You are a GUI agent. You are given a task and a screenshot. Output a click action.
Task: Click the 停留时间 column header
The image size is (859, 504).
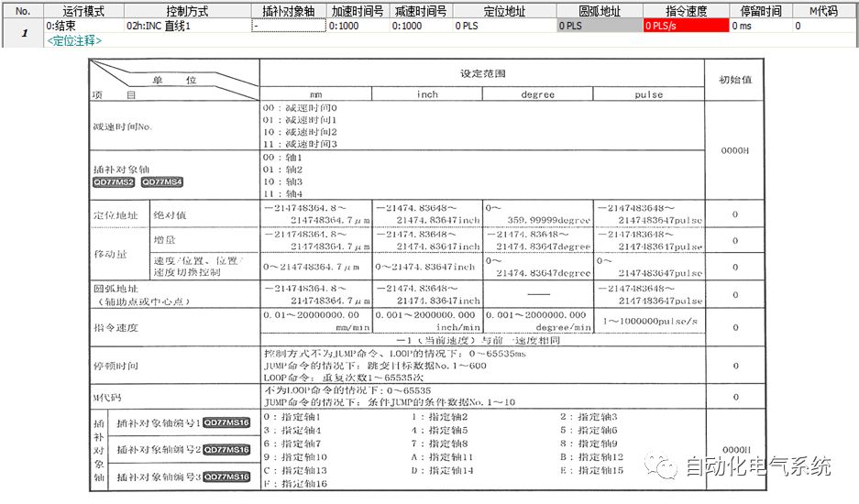point(760,12)
